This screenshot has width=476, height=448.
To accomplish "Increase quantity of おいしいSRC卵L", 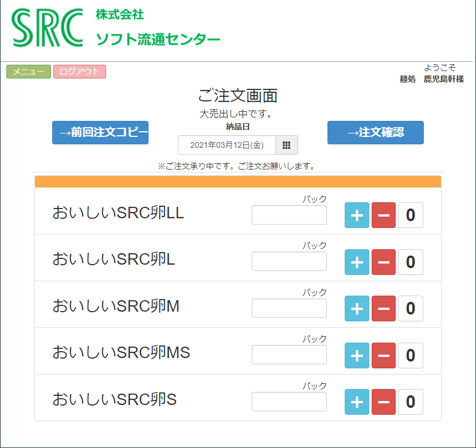I will tap(357, 262).
